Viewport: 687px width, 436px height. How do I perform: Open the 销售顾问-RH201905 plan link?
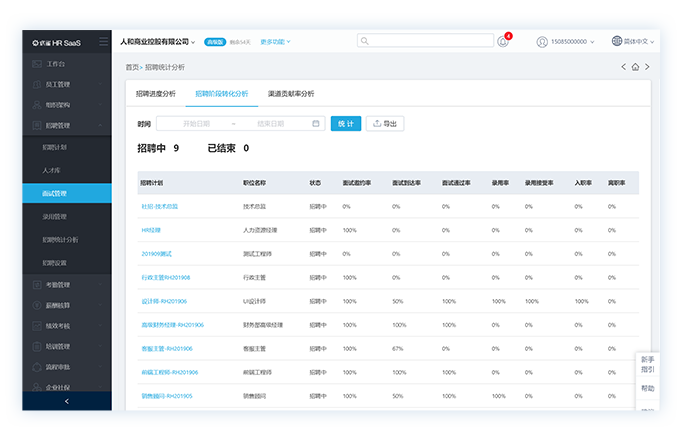click(167, 396)
